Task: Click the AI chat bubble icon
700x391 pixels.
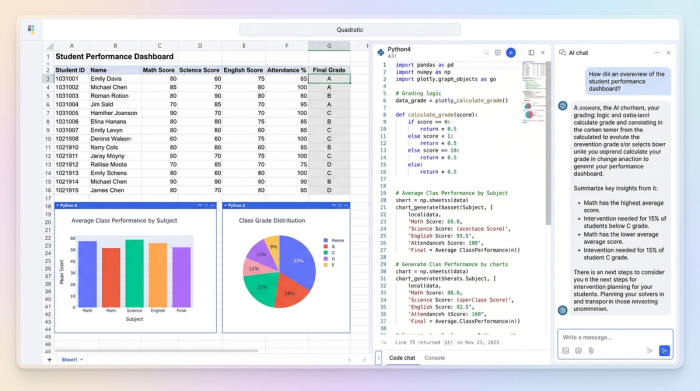Action: pyautogui.click(x=562, y=53)
